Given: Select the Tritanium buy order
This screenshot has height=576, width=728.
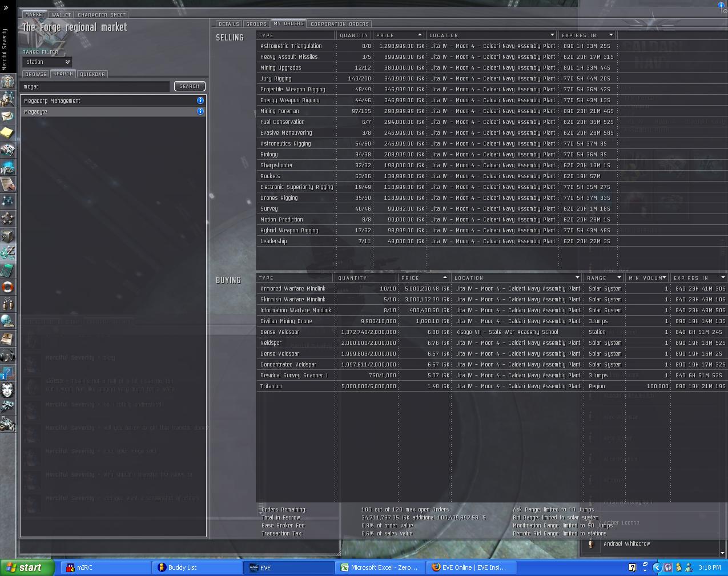Looking at the screenshot, I should 492,386.
